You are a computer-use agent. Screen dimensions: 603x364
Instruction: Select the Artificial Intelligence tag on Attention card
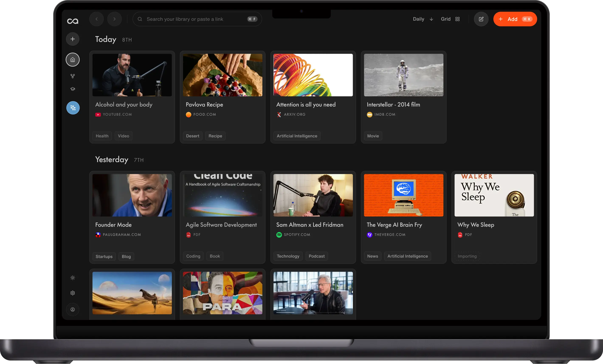click(297, 136)
